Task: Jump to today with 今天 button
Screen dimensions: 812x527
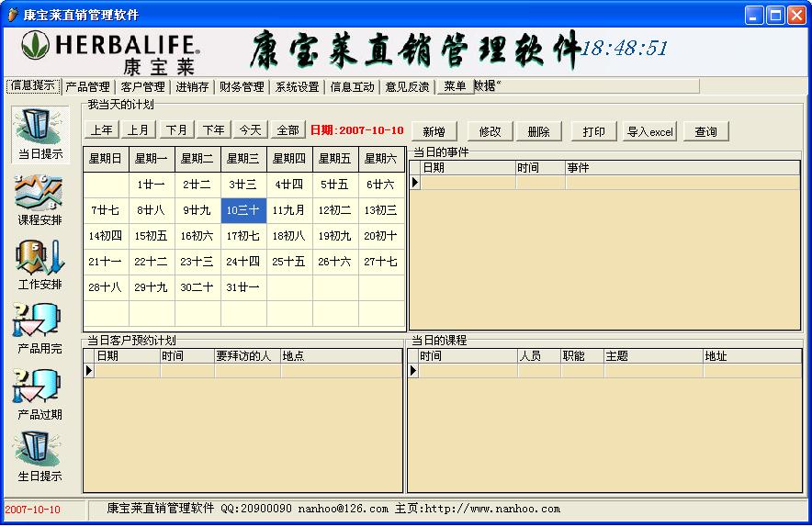Action: (x=251, y=130)
